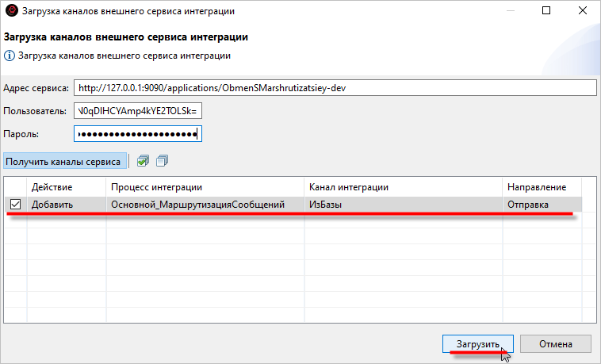601x364 pixels.
Task: Click the Процесс интеграции column header
Action: [x=205, y=186]
